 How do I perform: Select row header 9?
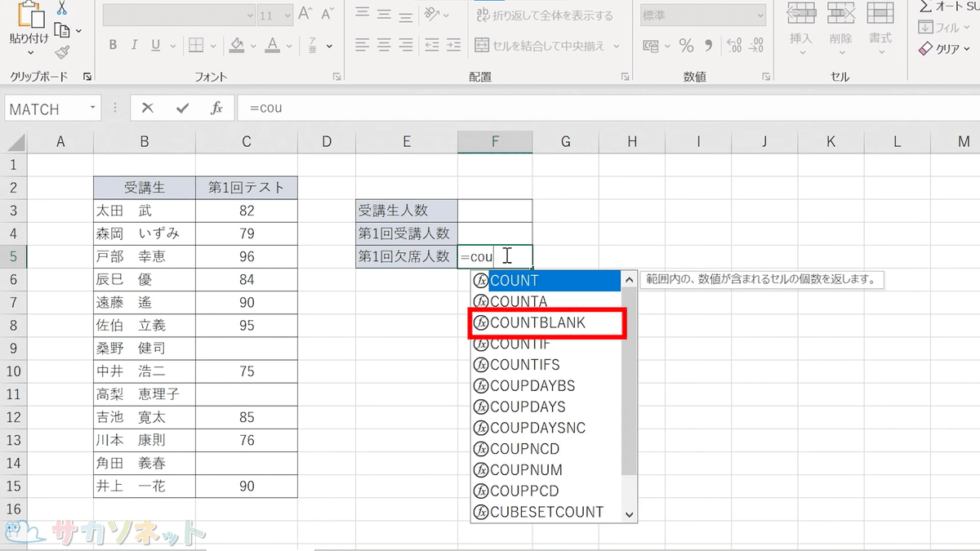point(14,349)
